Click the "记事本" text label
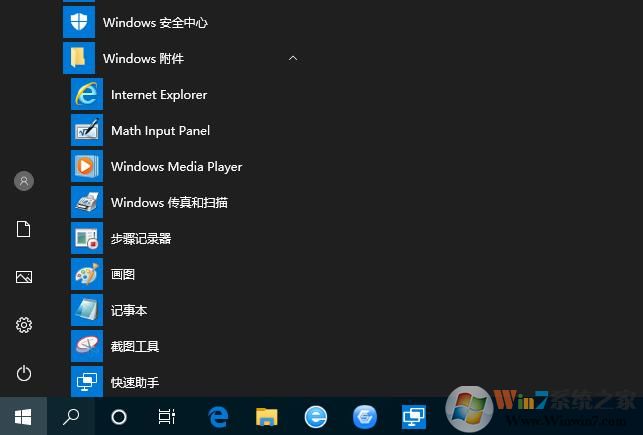Screen dimensions: 643x435 click(x=129, y=310)
